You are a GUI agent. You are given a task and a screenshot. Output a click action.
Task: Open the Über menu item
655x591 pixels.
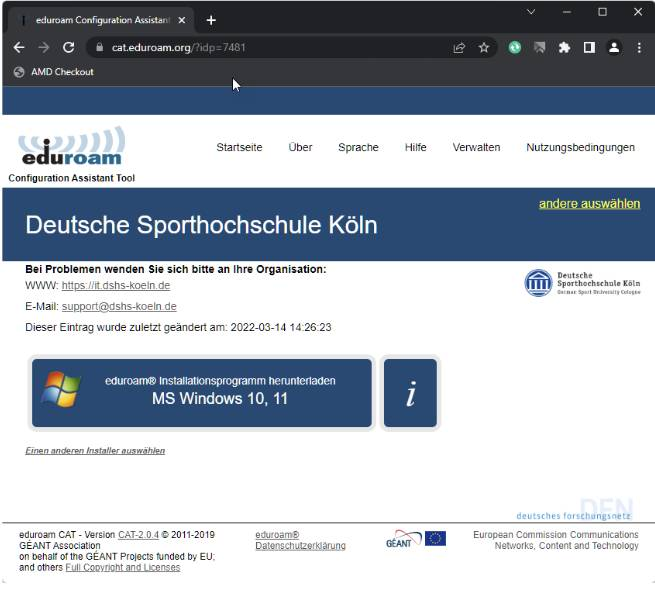click(x=300, y=147)
